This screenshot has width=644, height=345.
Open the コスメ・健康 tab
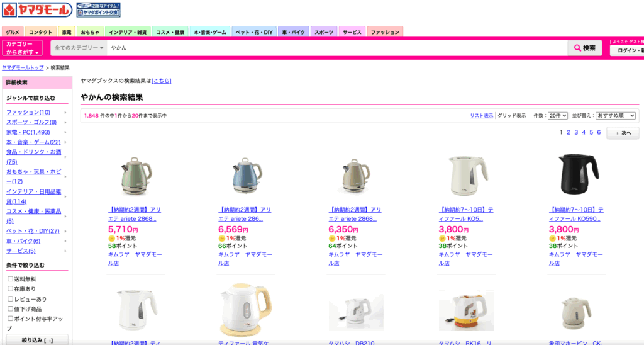pyautogui.click(x=170, y=32)
